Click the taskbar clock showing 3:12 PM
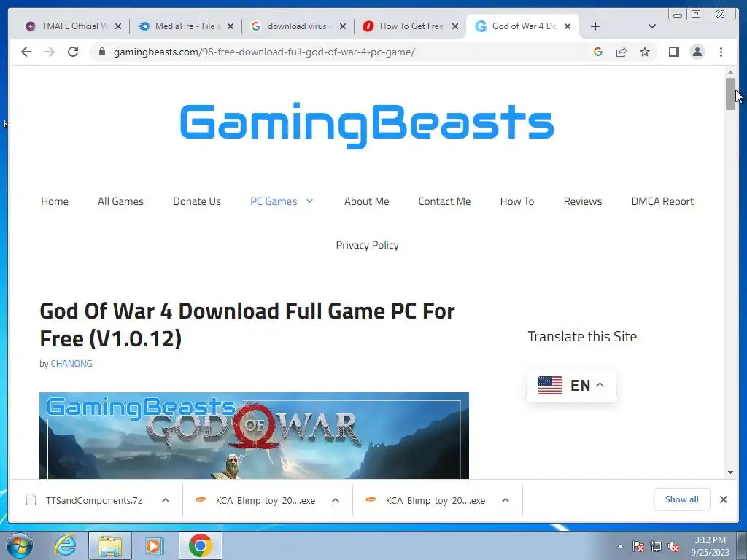 click(710, 546)
